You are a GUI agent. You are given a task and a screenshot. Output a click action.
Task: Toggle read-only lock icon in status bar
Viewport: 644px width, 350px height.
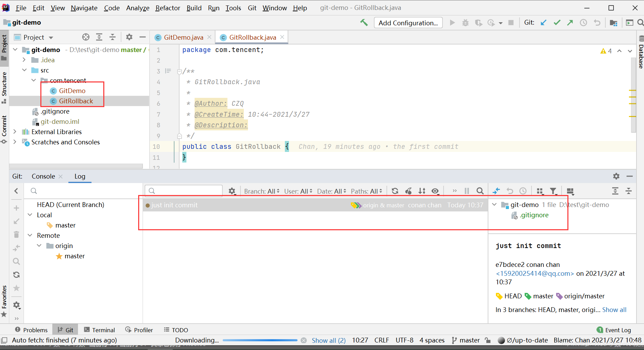pyautogui.click(x=488, y=340)
